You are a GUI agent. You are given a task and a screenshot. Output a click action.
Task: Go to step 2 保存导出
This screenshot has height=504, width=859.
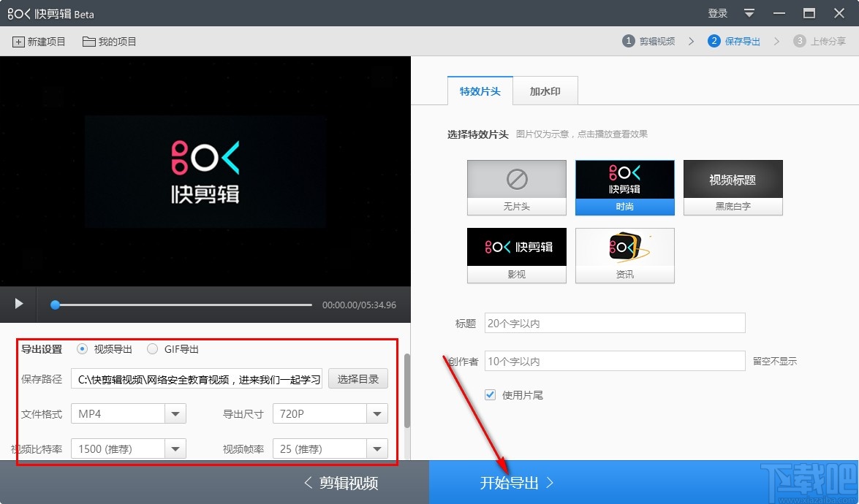point(734,41)
